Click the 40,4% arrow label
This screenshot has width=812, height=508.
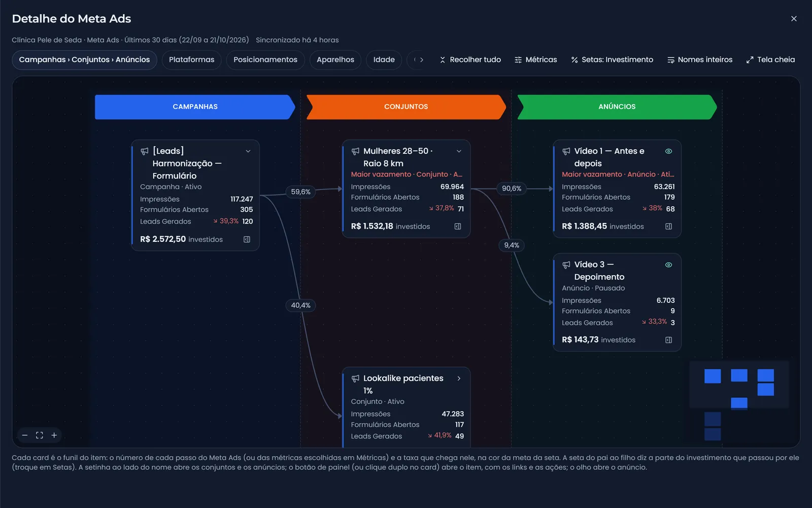[301, 305]
